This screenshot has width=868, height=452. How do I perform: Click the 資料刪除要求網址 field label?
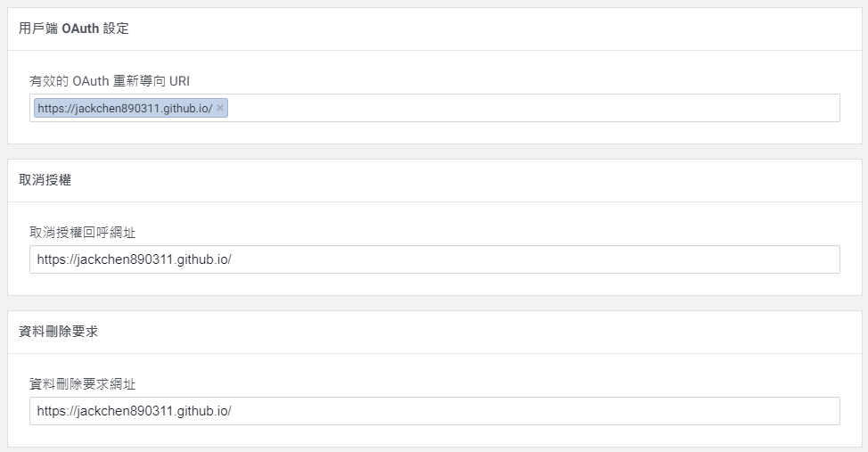(83, 384)
